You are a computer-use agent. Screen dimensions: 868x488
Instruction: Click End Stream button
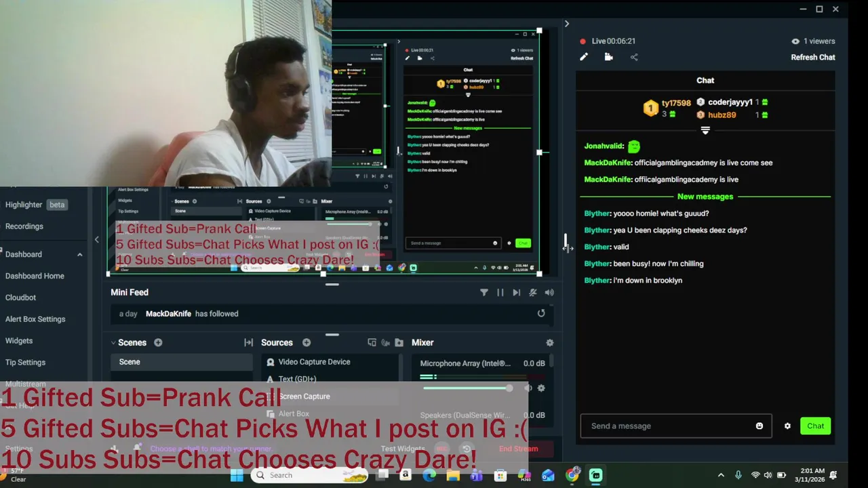pyautogui.click(x=518, y=449)
